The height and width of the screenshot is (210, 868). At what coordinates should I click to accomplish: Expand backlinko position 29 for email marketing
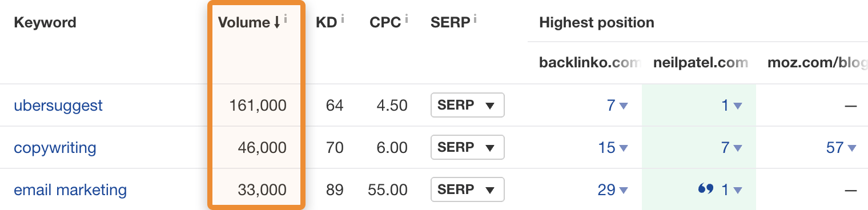613,190
